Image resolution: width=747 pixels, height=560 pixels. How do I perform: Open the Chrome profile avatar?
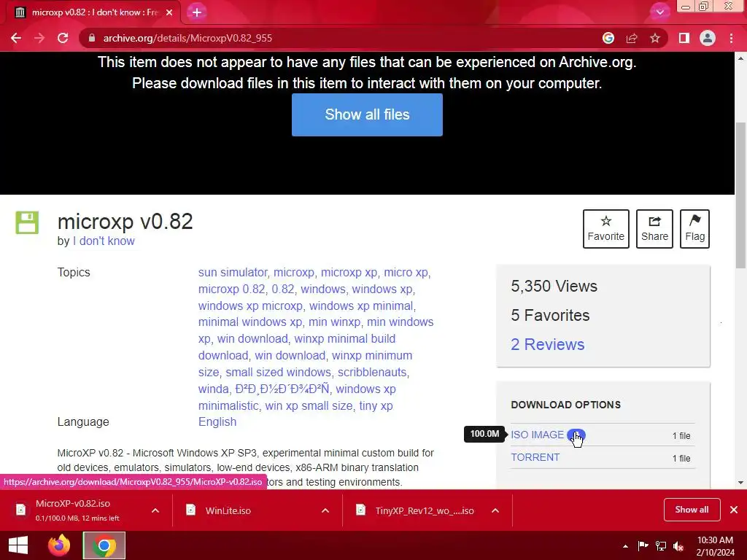pos(708,38)
